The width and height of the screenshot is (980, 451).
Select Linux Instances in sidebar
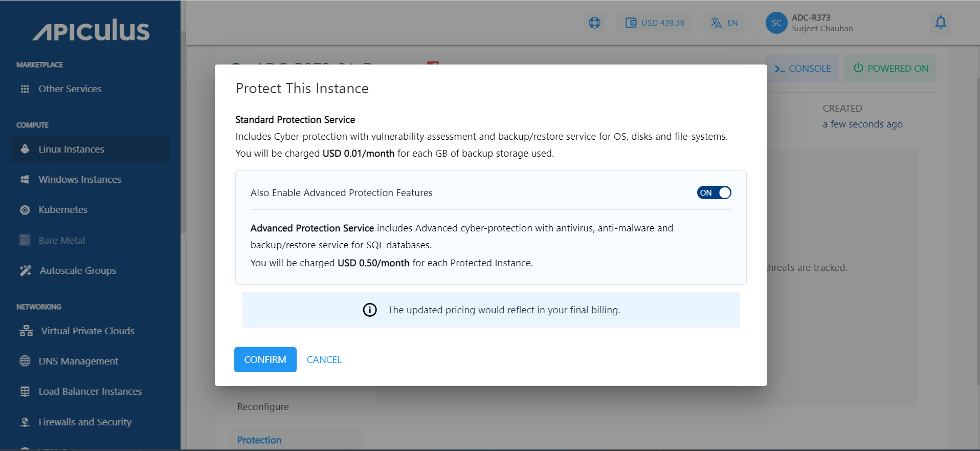[x=71, y=149]
